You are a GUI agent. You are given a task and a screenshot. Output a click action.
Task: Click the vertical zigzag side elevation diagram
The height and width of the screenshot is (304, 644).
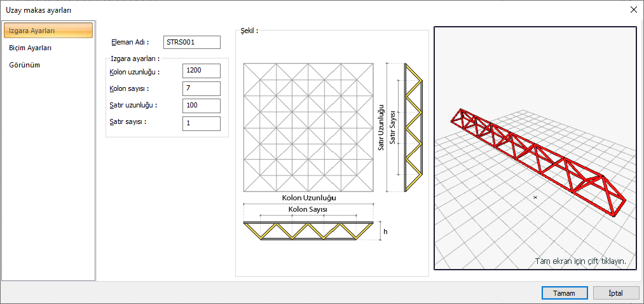coord(414,128)
